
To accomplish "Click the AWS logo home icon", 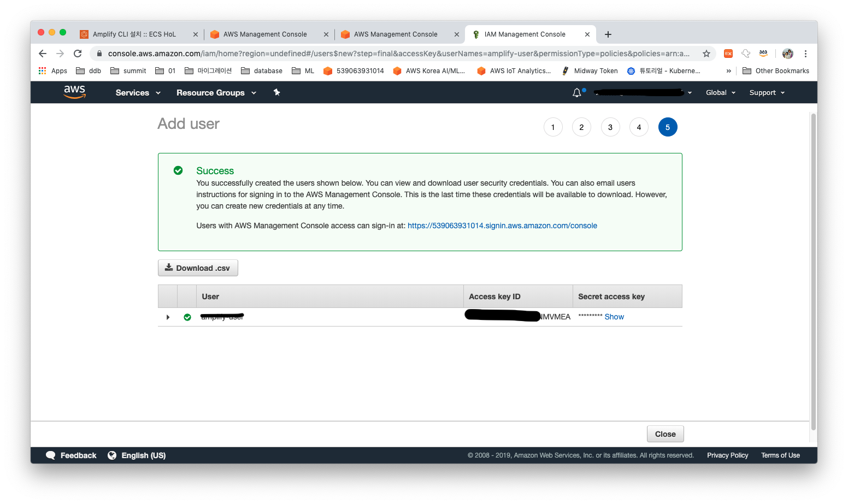I will point(75,92).
